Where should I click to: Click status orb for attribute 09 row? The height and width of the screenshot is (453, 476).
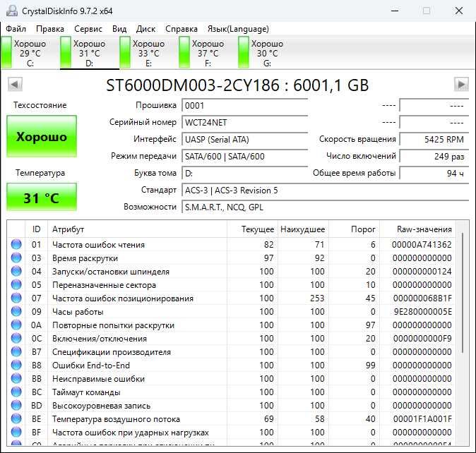pos(16,311)
